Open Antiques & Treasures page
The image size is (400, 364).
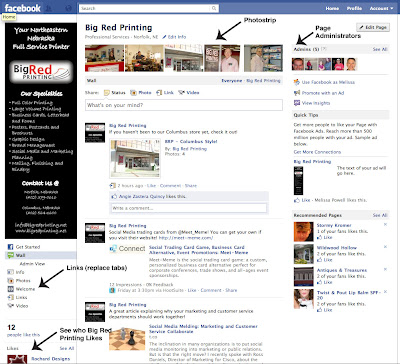coord(342,270)
